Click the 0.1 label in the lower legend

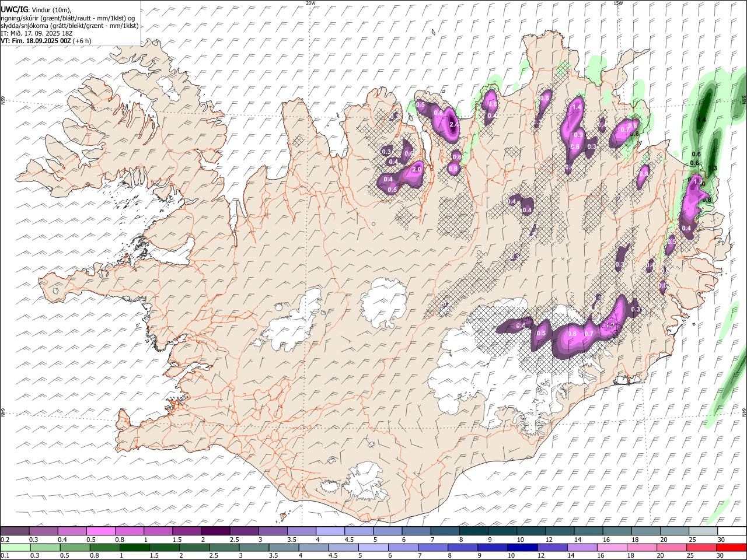click(5, 555)
